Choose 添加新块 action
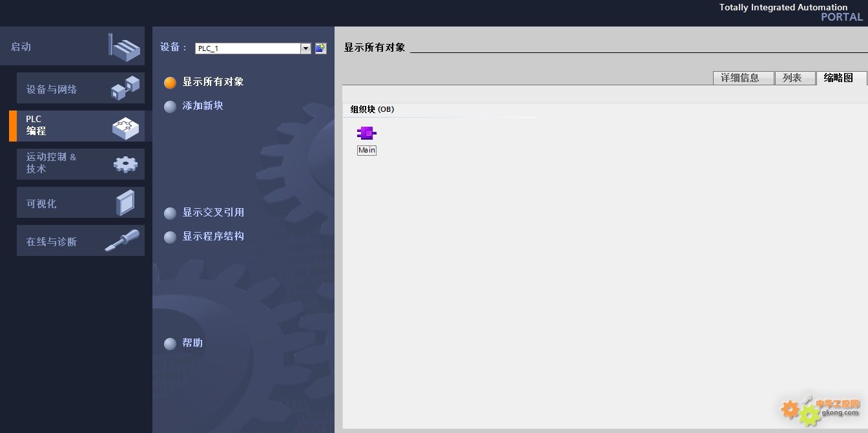The width and height of the screenshot is (868, 433). (203, 106)
